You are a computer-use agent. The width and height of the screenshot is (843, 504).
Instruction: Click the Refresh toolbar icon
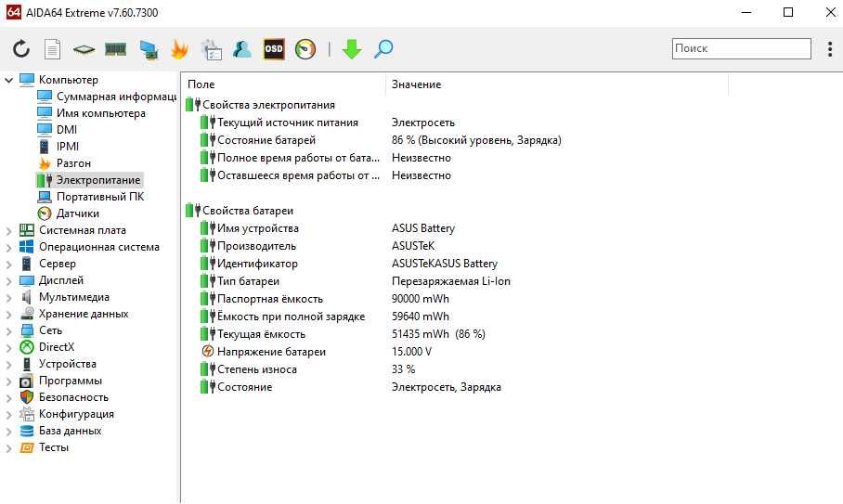(21, 49)
